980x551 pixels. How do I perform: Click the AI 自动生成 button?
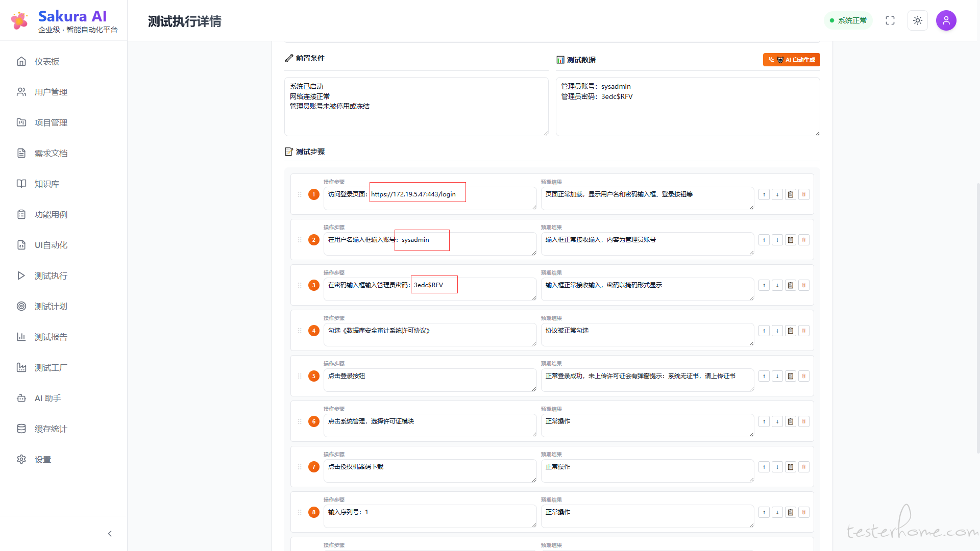791,60
